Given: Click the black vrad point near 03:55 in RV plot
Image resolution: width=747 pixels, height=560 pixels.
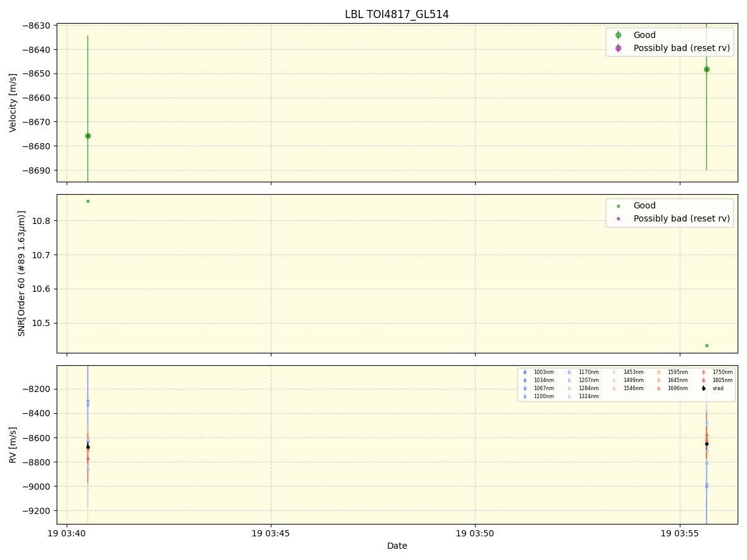Looking at the screenshot, I should click(x=707, y=444).
